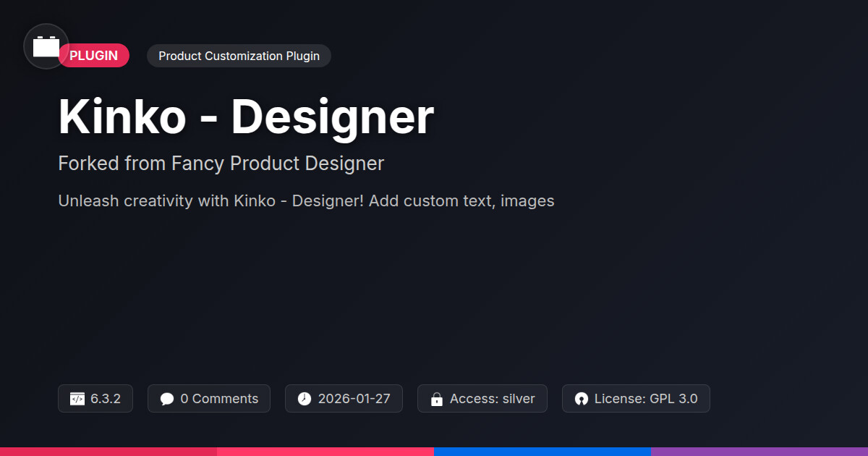Image resolution: width=868 pixels, height=456 pixels.
Task: Click the purple segment of the bottom bar
Action: tap(759, 452)
